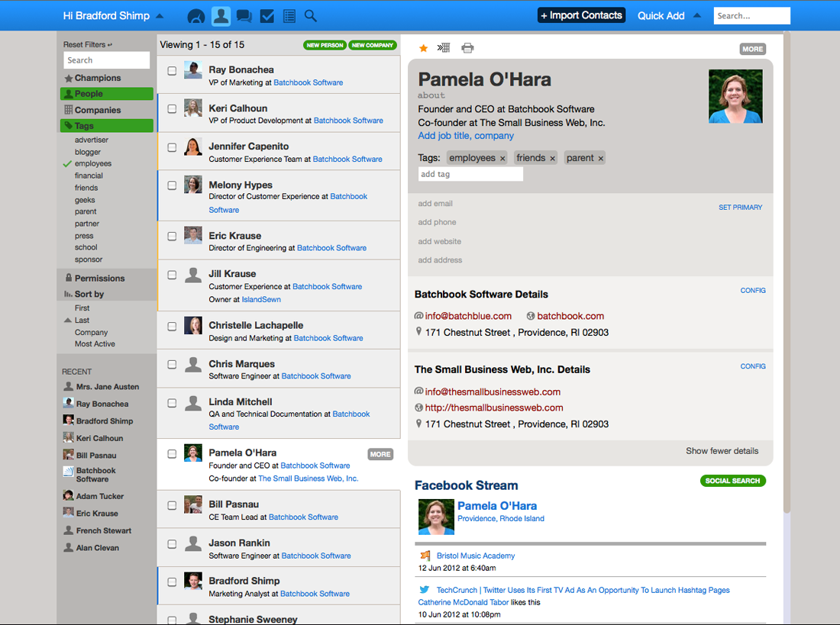Image resolution: width=840 pixels, height=625 pixels.
Task: Click the add tag input field
Action: 470,174
